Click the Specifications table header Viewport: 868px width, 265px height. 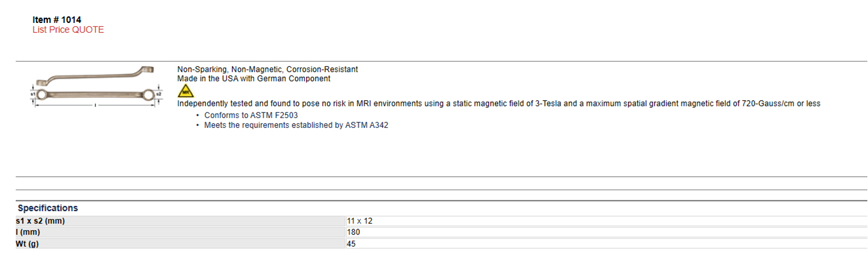pyautogui.click(x=48, y=208)
